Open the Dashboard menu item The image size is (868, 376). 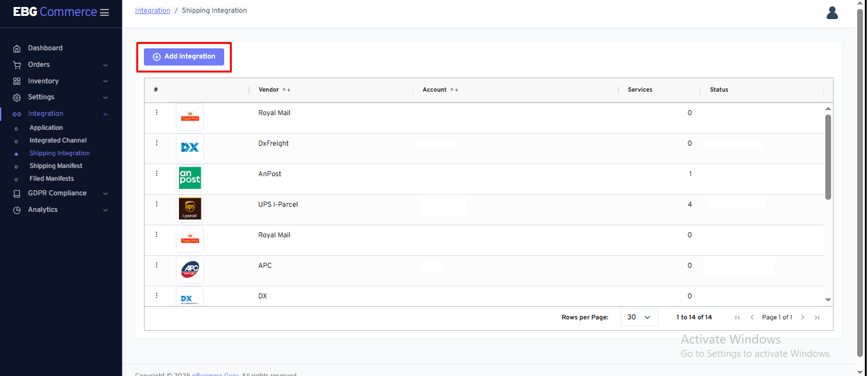45,48
